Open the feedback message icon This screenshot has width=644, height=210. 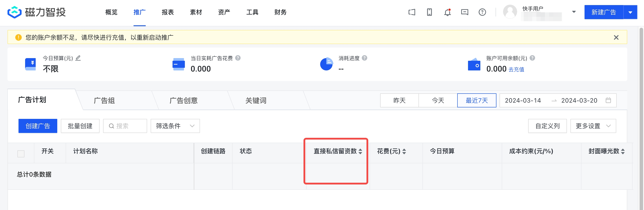coord(464,12)
